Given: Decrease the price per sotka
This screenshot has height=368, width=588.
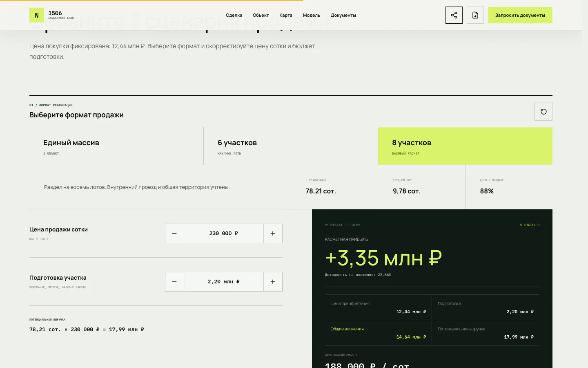Looking at the screenshot, I should click(174, 233).
